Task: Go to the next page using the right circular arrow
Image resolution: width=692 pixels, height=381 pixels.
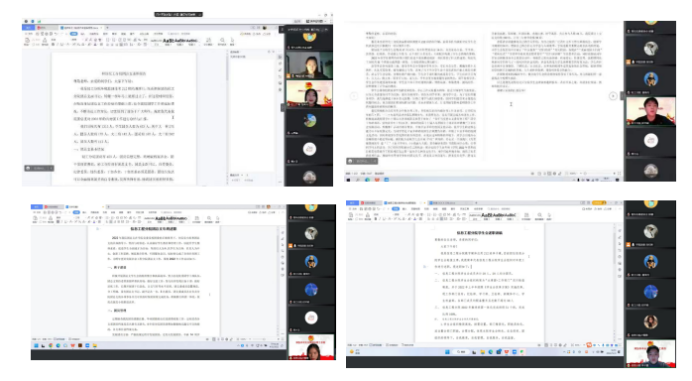Action: [x=613, y=96]
